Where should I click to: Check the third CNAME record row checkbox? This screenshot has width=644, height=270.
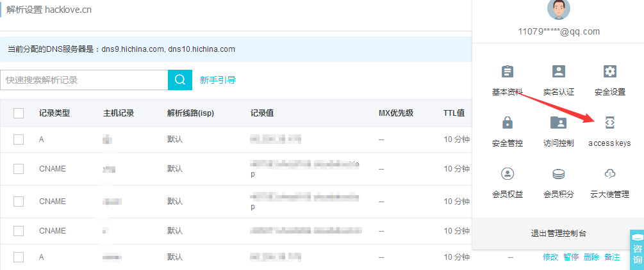[19, 231]
